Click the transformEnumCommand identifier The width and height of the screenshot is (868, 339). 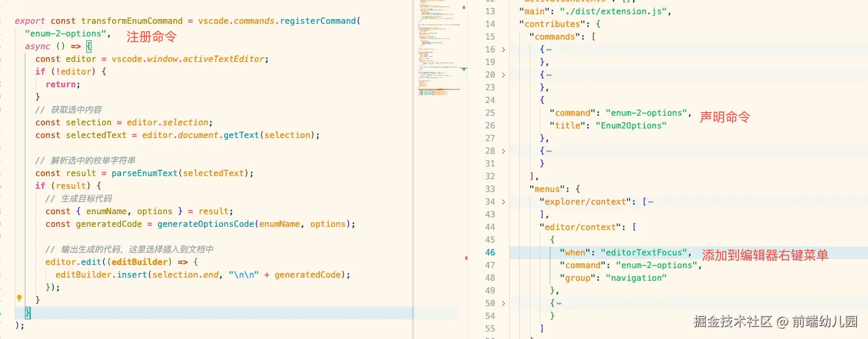pos(132,21)
